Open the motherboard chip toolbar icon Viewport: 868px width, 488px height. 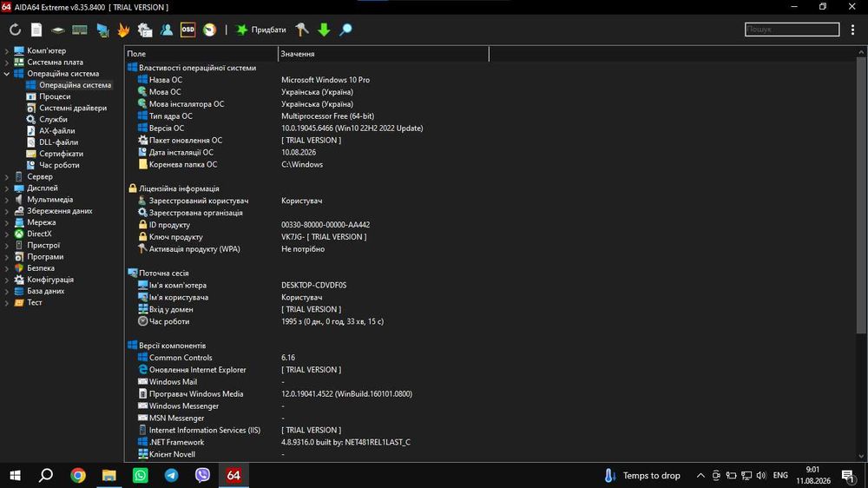click(x=58, y=30)
